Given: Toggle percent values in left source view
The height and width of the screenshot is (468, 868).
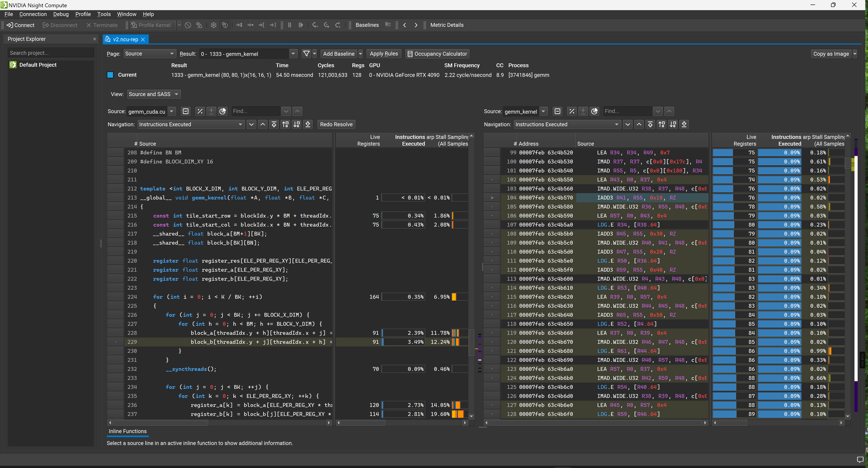Looking at the screenshot, I should tap(200, 111).
